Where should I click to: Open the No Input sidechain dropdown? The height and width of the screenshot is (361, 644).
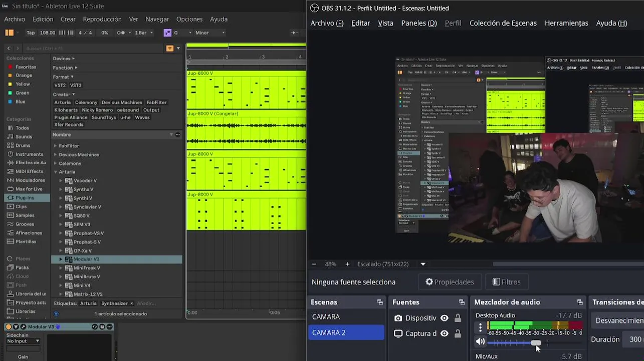[x=23, y=341]
